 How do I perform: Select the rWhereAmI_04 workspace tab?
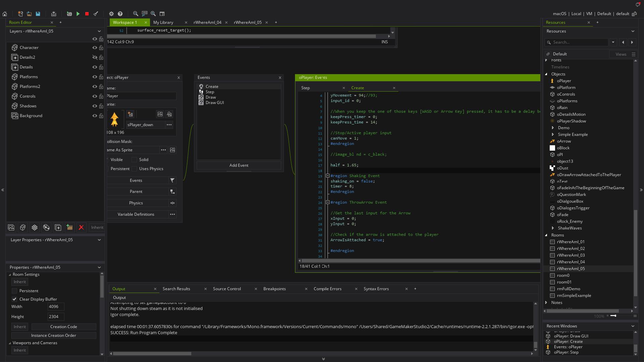207,22
